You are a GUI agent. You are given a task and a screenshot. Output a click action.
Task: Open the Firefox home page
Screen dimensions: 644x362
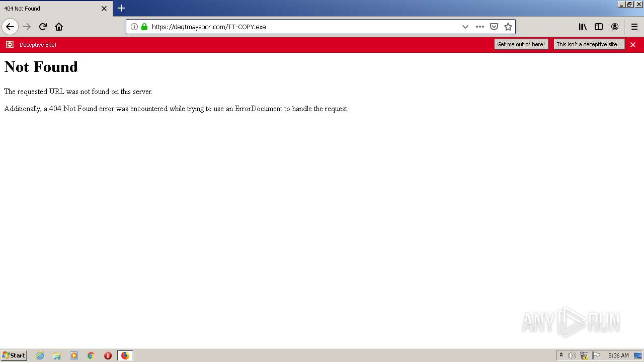[59, 27]
